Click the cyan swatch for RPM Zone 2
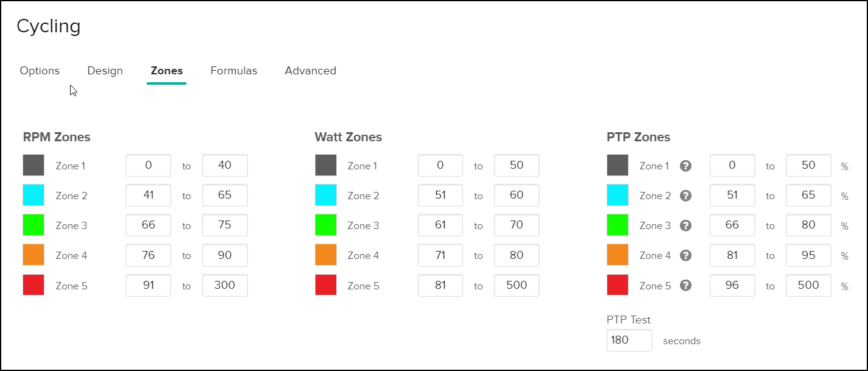The width and height of the screenshot is (868, 371). 34,195
